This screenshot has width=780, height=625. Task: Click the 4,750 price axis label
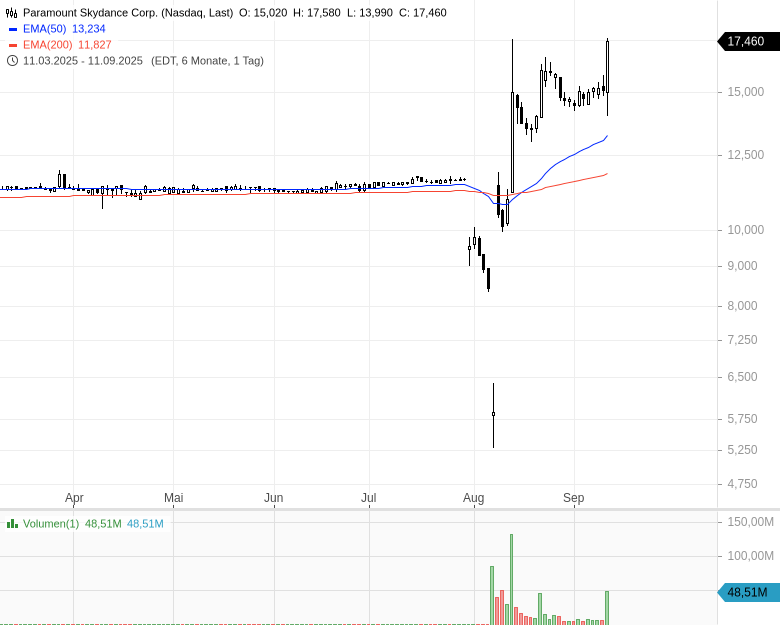pos(742,484)
